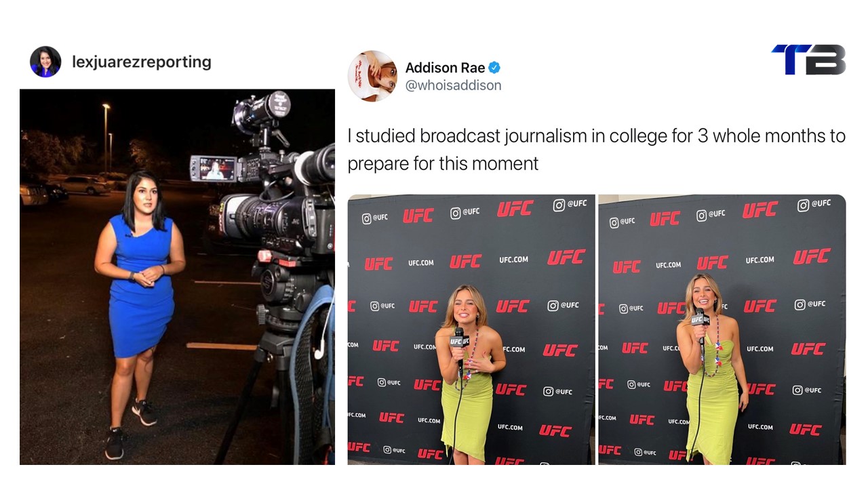Open the left UFC backdrop photo

[471, 329]
